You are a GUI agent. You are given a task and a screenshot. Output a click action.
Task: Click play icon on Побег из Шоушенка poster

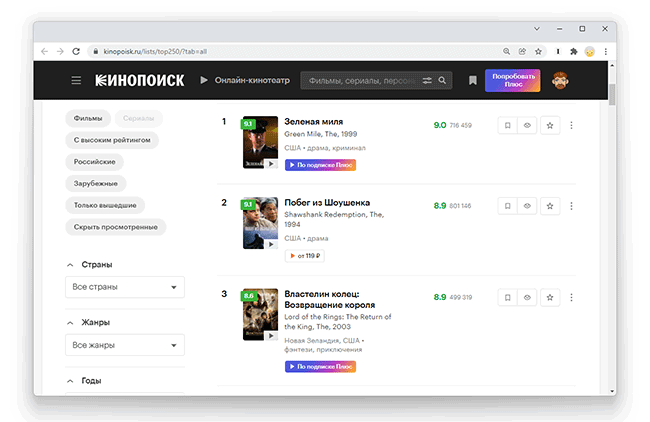coord(271,245)
